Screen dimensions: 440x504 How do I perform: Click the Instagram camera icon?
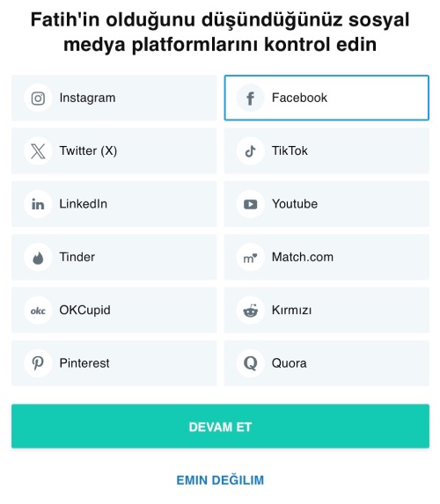coord(38,98)
